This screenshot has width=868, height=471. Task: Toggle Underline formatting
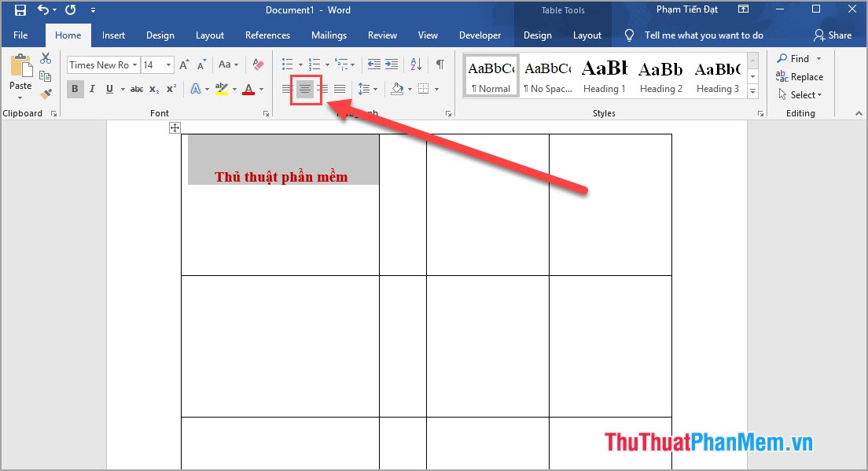[109, 89]
